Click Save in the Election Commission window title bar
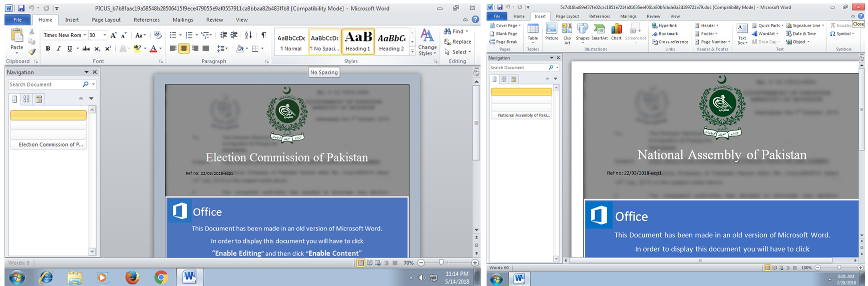The height and width of the screenshot is (286, 868). click(21, 8)
